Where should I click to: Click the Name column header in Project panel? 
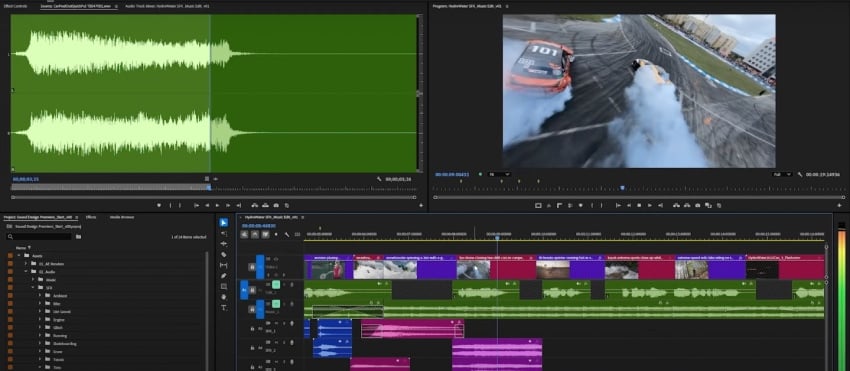click(x=21, y=247)
